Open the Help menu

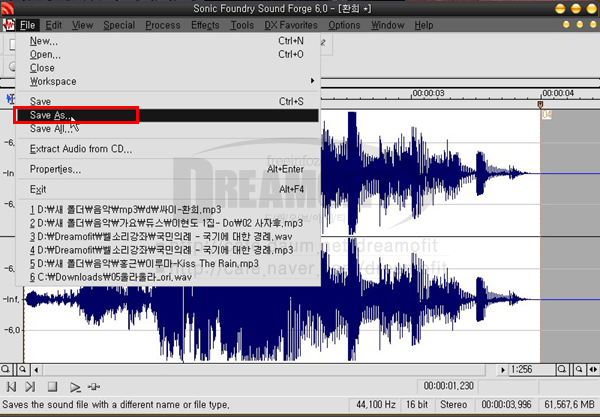click(x=424, y=25)
